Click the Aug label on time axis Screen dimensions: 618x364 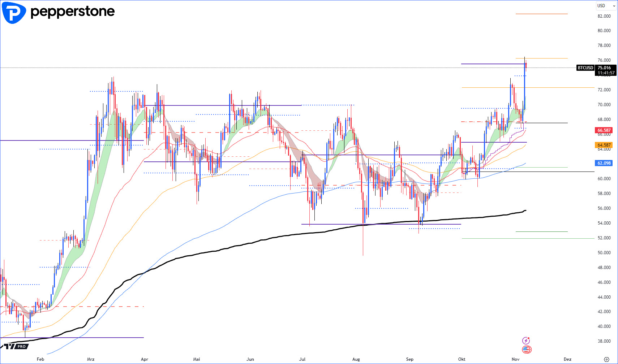[356, 359]
